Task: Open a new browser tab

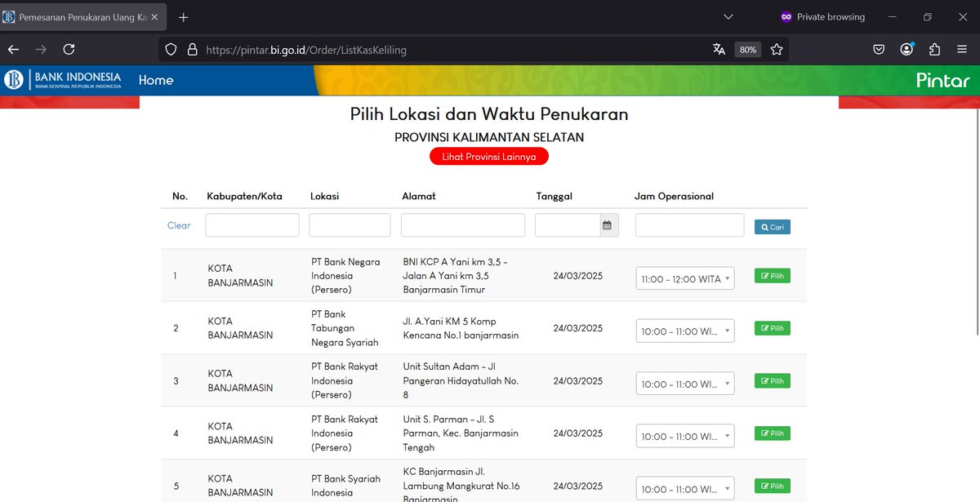Action: pyautogui.click(x=183, y=17)
